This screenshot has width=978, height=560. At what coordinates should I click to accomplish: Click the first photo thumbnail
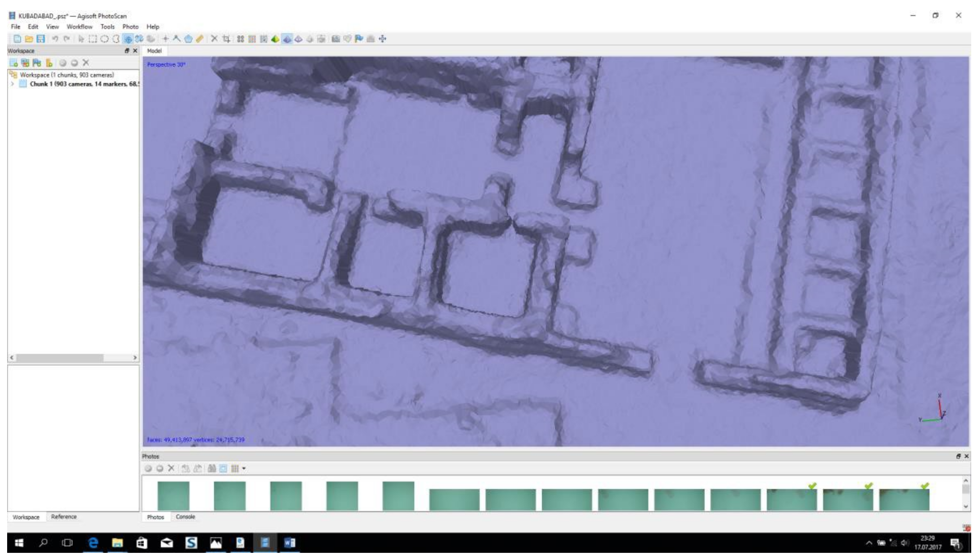coord(173,496)
